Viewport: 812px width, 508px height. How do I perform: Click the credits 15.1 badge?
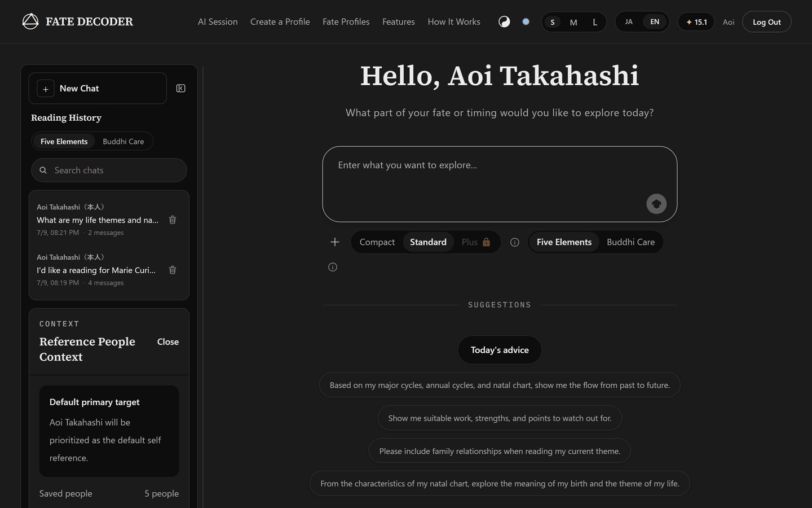(x=696, y=22)
